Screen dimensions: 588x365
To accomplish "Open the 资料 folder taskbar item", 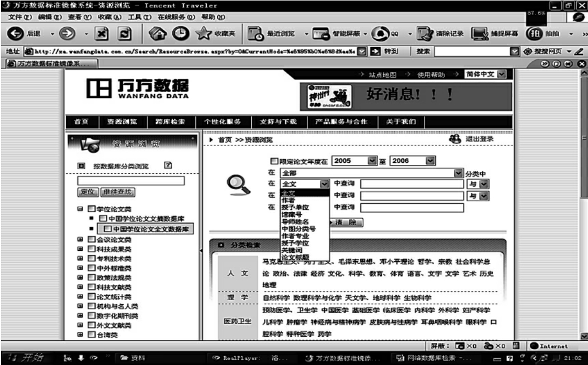I will coord(133,358).
